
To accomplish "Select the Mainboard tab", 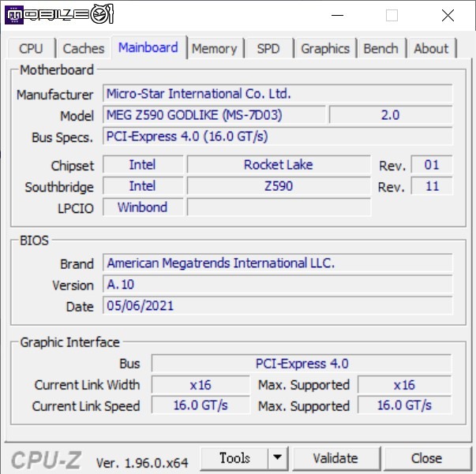I will click(x=148, y=47).
